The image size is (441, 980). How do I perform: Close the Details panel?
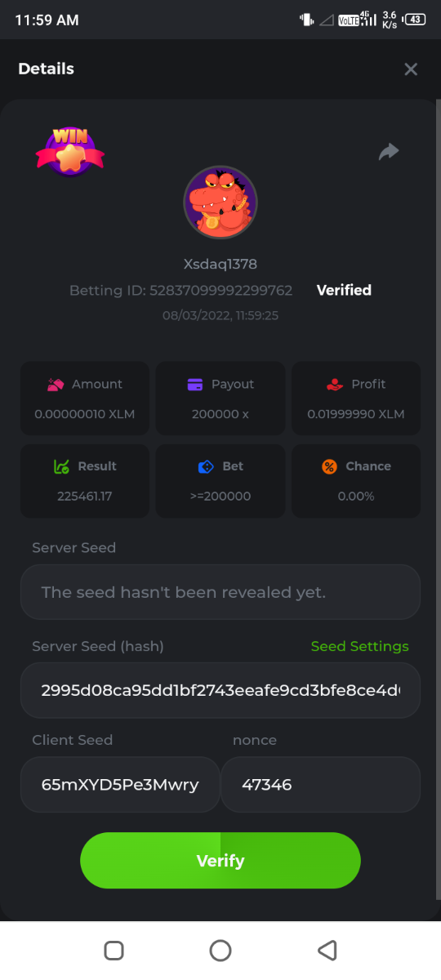click(x=411, y=69)
